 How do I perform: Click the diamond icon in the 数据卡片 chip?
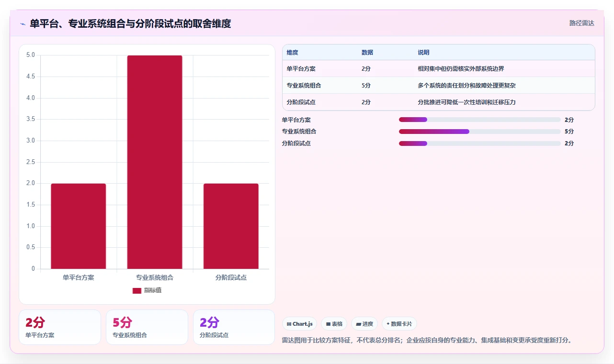tap(388, 324)
